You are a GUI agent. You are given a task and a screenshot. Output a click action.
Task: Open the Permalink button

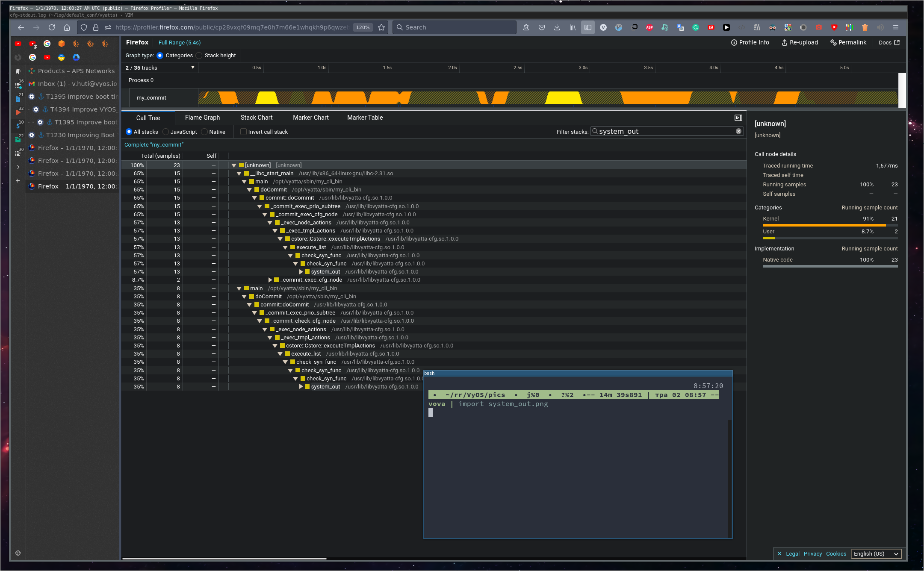pos(848,42)
